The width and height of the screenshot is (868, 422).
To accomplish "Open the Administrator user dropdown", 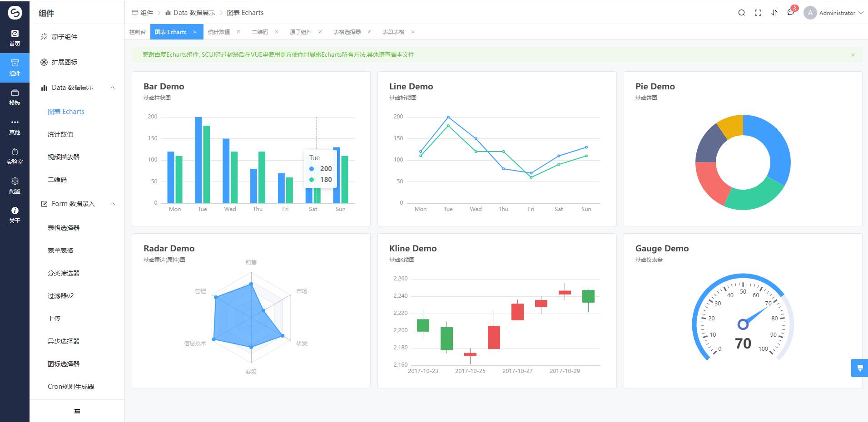I will click(834, 13).
